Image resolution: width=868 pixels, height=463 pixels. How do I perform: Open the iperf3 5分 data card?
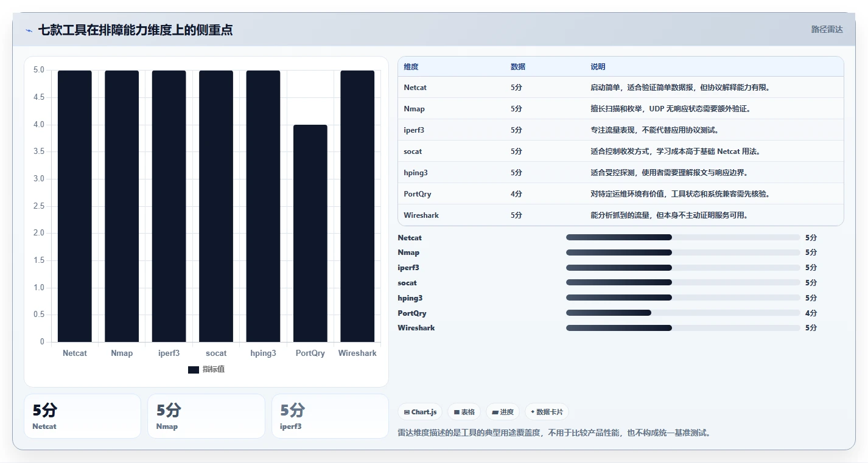[330, 416]
